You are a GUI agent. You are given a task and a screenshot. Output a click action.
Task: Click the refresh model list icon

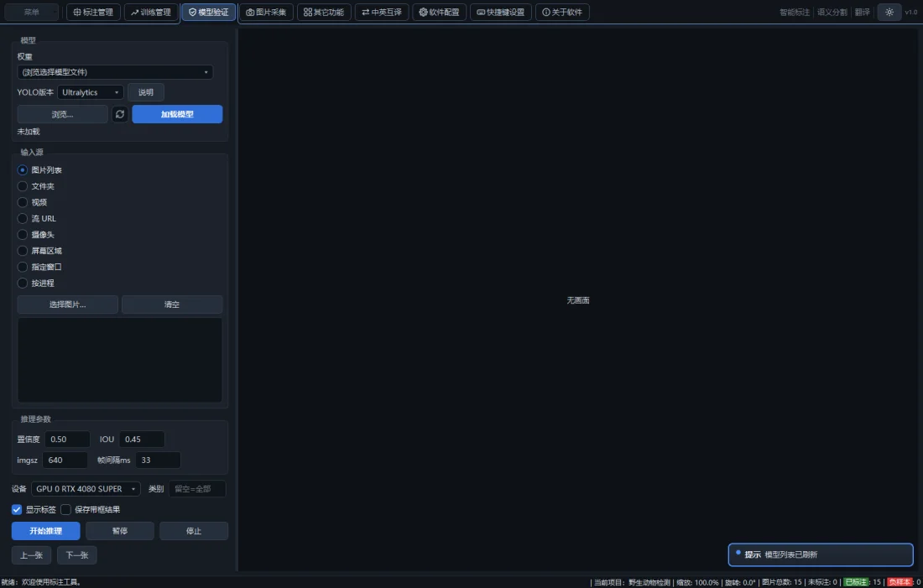[120, 114]
